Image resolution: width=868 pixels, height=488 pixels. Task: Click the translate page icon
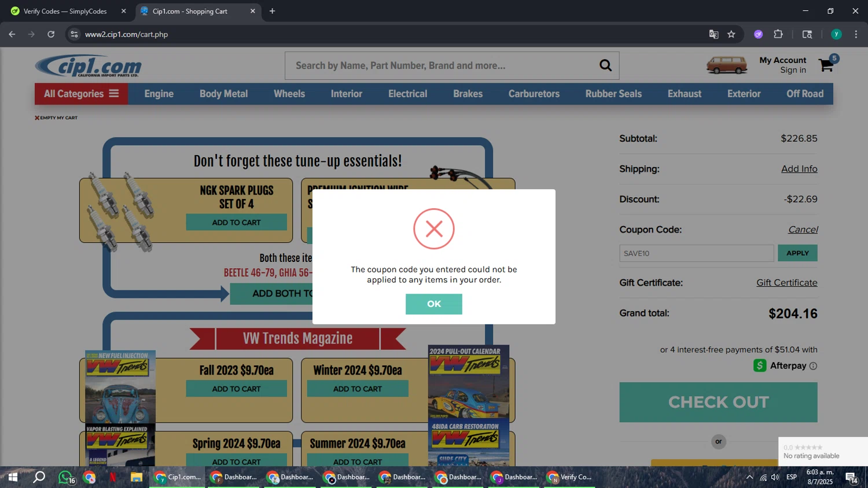coord(713,34)
